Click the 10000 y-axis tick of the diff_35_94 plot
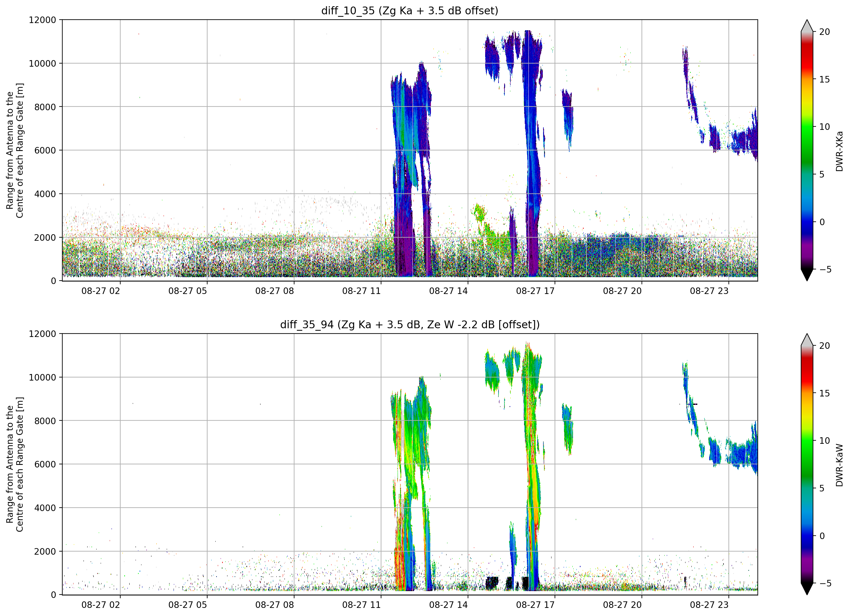Image resolution: width=850 pixels, height=616 pixels. (42, 377)
